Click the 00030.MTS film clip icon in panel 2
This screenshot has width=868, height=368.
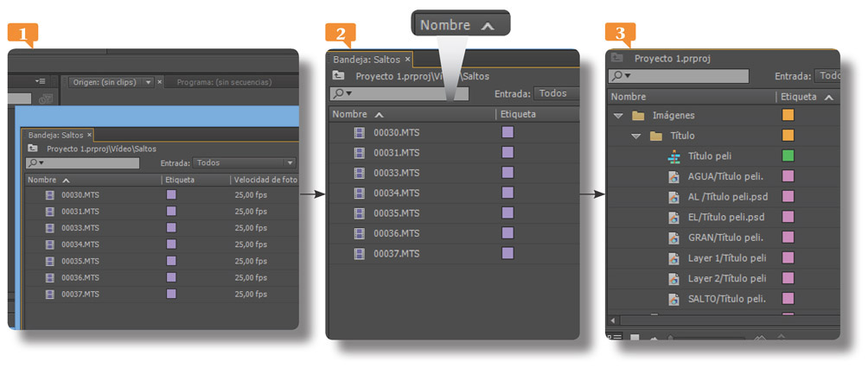pos(359,133)
